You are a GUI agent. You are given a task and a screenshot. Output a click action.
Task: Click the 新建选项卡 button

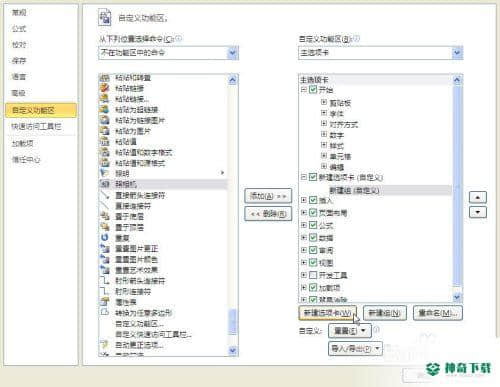(x=327, y=313)
